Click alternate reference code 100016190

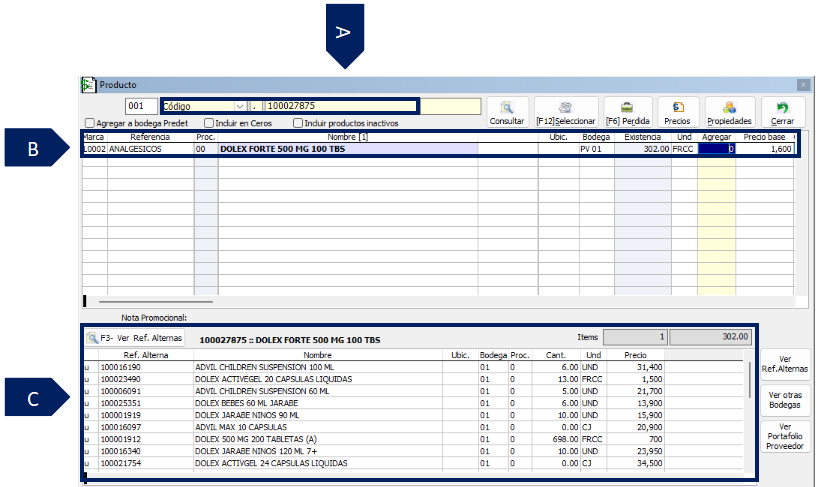(x=120, y=367)
